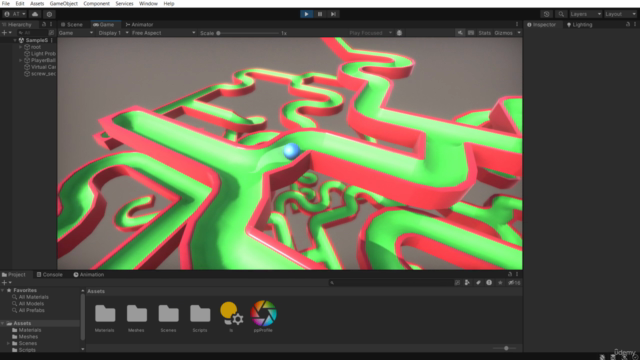Toggle the Stats overlay button
The width and height of the screenshot is (640, 360).
point(484,33)
